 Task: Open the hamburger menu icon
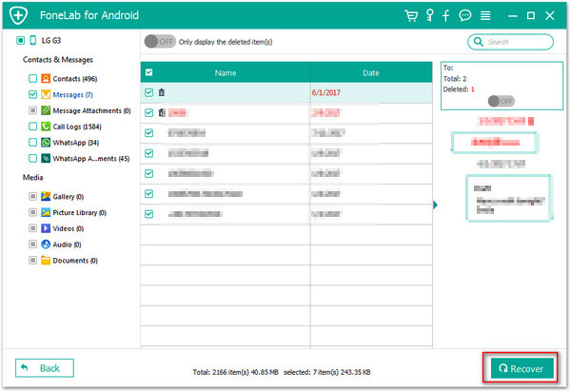[x=485, y=15]
